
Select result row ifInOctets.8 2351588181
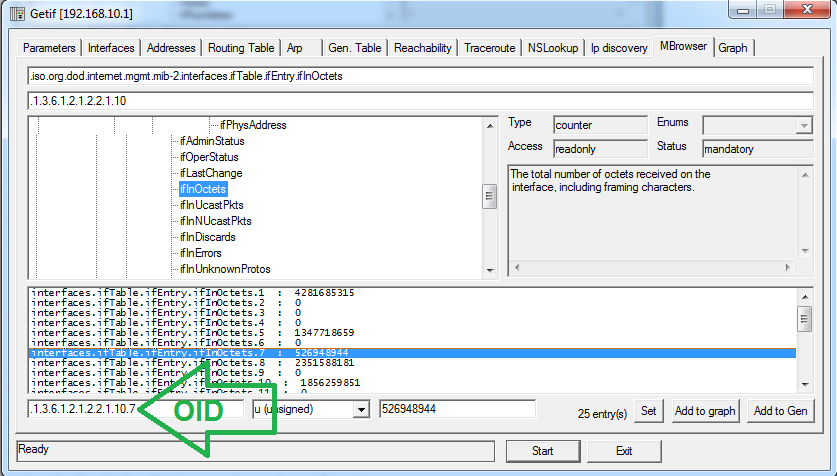412,362
